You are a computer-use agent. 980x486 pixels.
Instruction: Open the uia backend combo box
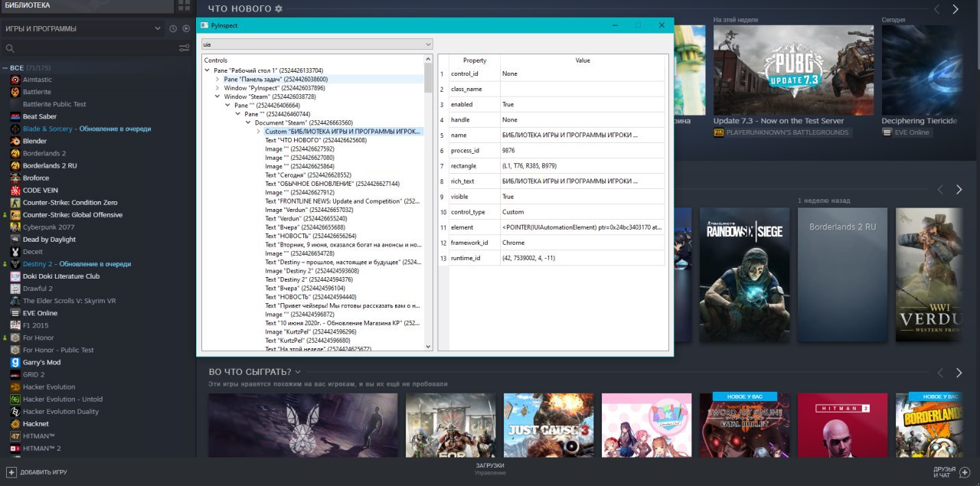click(x=317, y=44)
